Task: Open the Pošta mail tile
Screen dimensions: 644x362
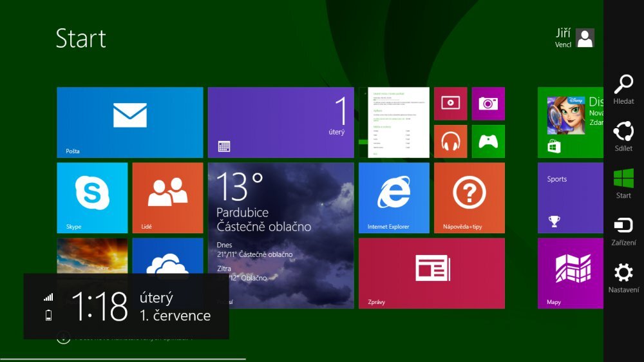Action: (130, 122)
